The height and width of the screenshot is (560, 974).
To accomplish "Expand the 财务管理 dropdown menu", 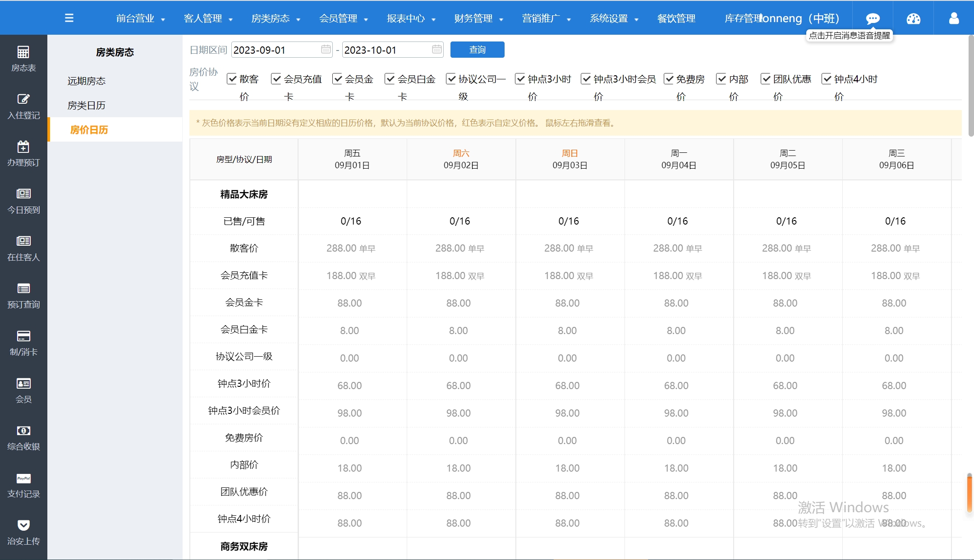I will coord(479,18).
